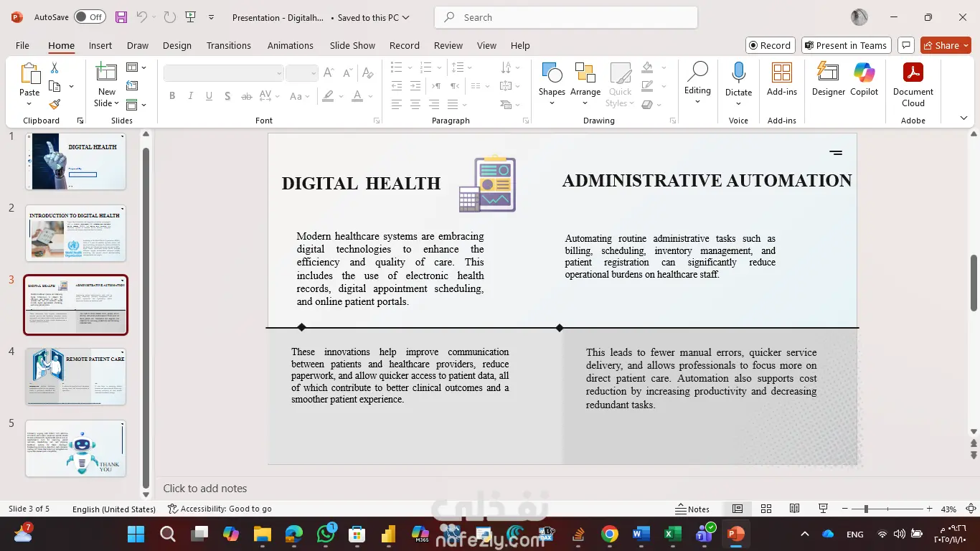Reset the slide layout using the Reset icon
The height and width of the screenshot is (551, 980).
coord(131,86)
